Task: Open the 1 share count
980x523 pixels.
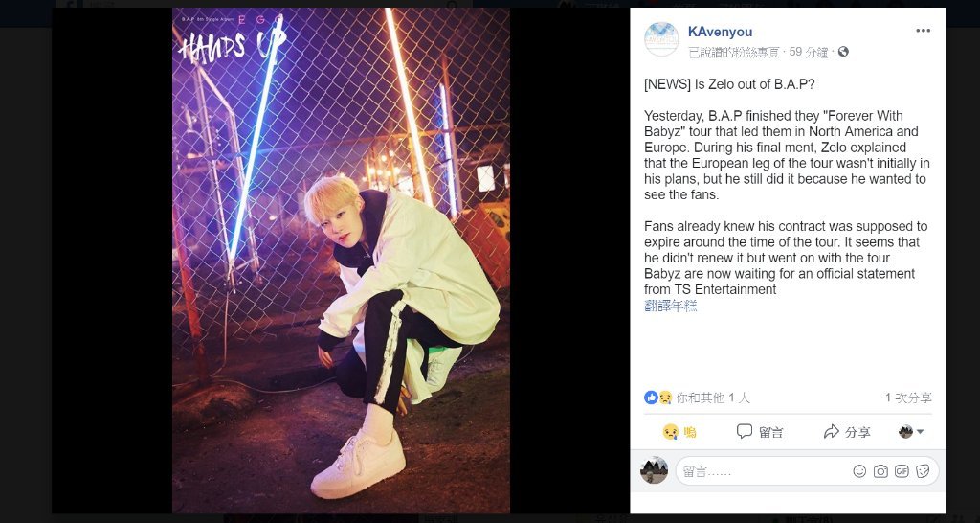Action: [x=908, y=398]
